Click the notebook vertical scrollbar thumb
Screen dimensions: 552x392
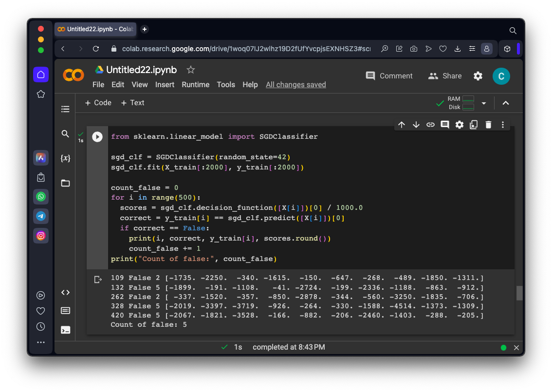(519, 293)
